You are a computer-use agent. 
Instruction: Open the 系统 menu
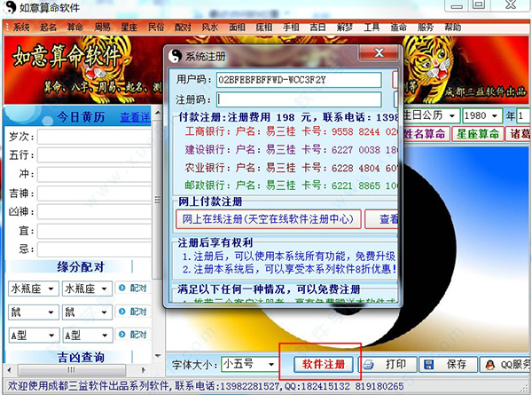coord(21,28)
